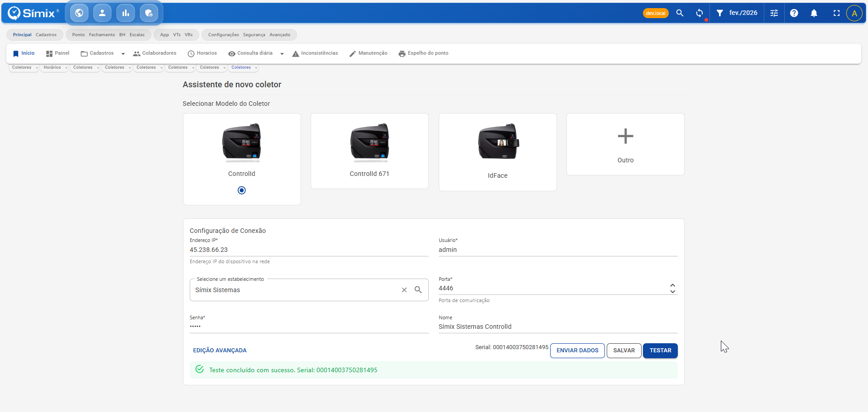Open the tune sliders settings icon
Viewport: 868px width, 412px height.
coord(774,13)
